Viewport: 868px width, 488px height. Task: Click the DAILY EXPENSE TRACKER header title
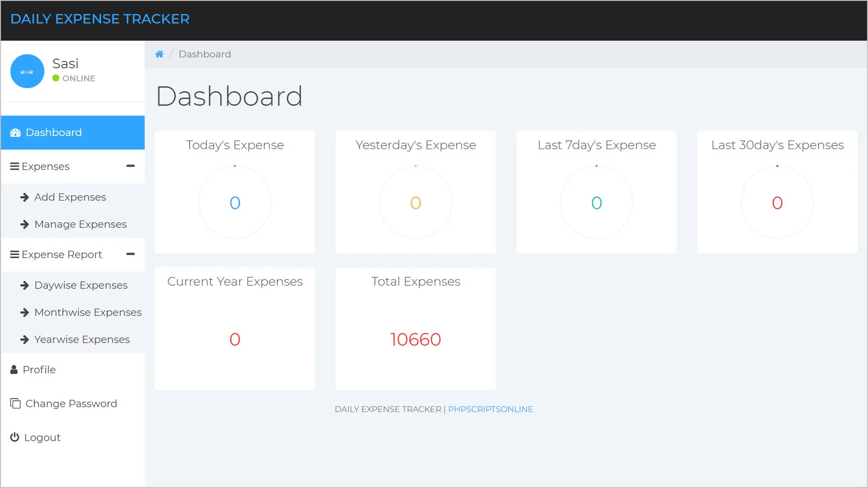pos(100,19)
